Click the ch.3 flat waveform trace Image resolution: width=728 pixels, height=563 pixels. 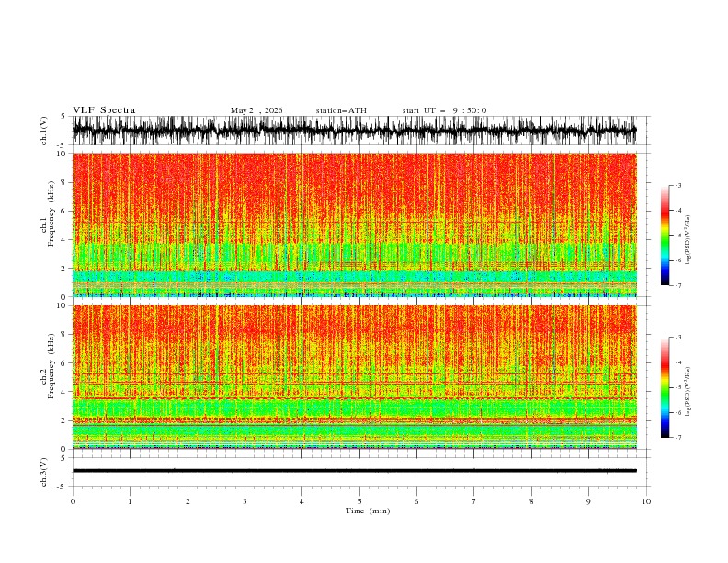[354, 471]
